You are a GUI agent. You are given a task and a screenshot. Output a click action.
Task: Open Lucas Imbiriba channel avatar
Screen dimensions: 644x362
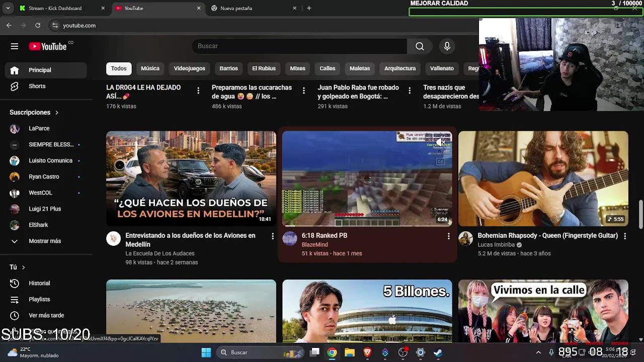tap(465, 238)
